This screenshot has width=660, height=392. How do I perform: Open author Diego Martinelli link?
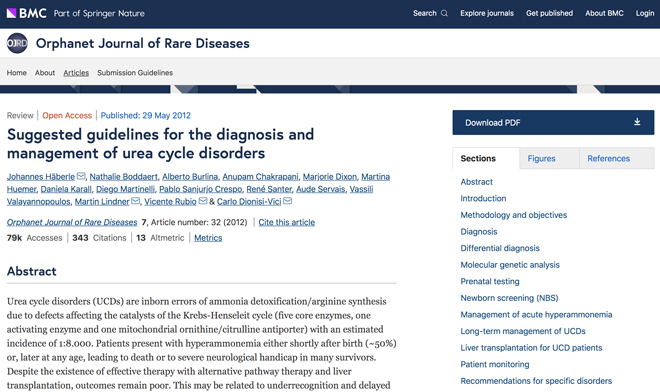[x=125, y=189]
